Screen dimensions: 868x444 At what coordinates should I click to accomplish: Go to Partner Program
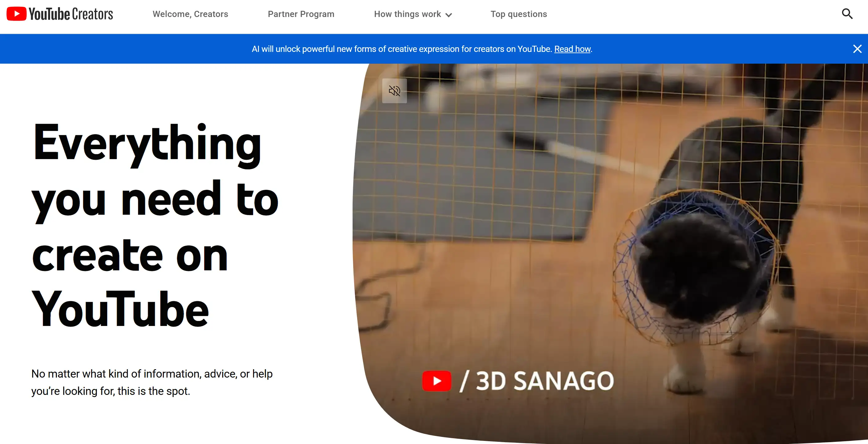pyautogui.click(x=301, y=14)
